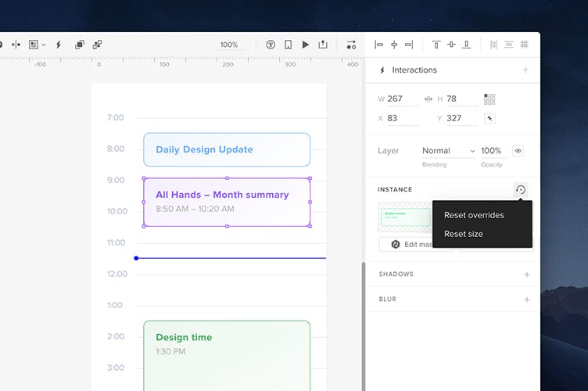Click the horizontal ruler at 200 mark
588x391 pixels.
[x=228, y=64]
